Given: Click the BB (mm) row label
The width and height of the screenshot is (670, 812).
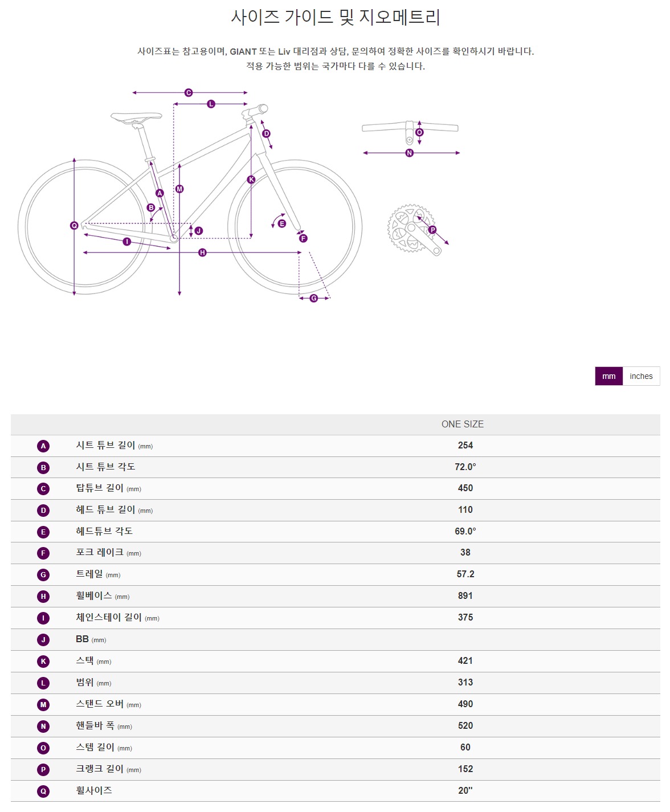Looking at the screenshot, I should (91, 639).
